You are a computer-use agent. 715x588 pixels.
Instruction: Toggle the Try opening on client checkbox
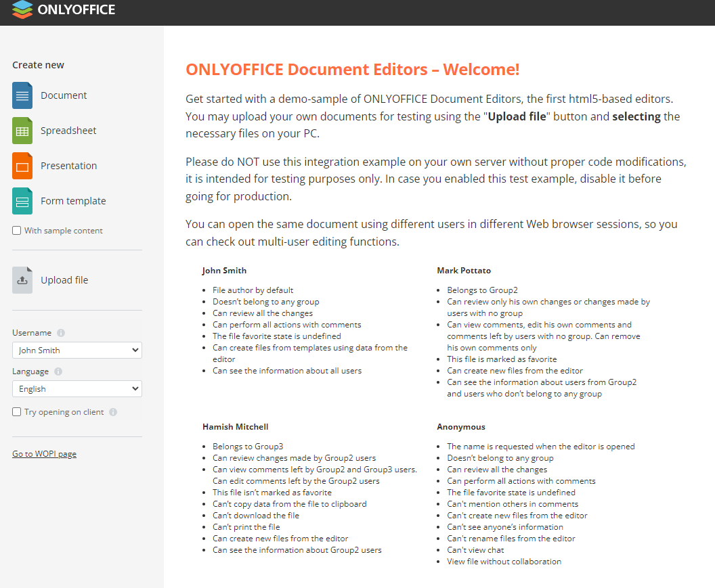pos(17,412)
